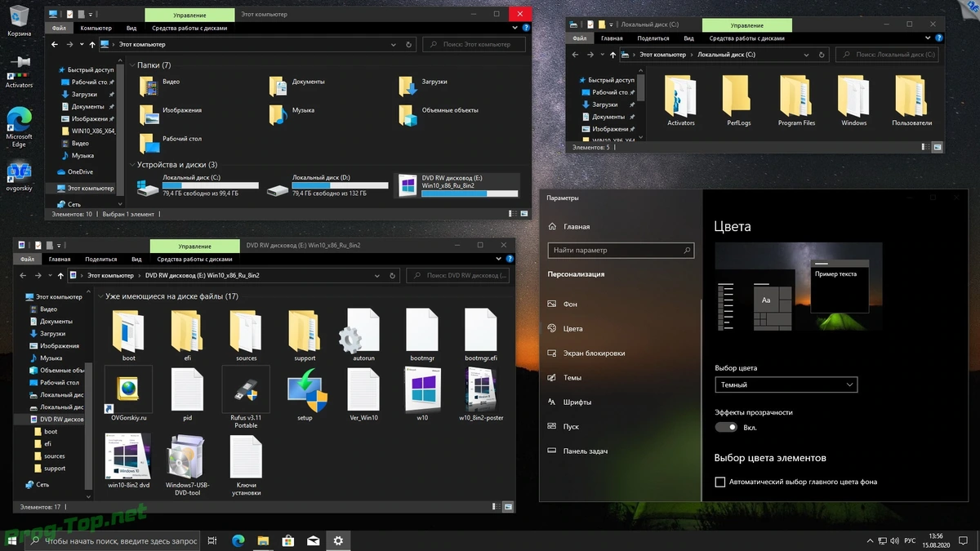Select the setup file on the DVD

(305, 394)
